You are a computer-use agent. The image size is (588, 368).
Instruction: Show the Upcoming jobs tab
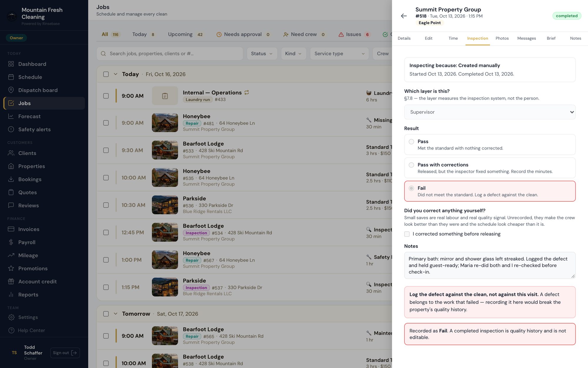[x=185, y=34]
